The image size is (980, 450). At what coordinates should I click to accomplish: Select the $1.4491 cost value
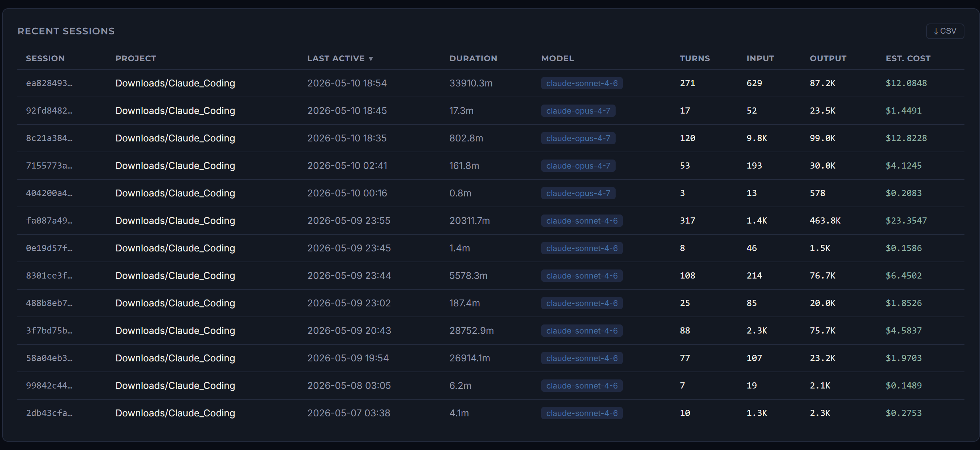click(903, 110)
